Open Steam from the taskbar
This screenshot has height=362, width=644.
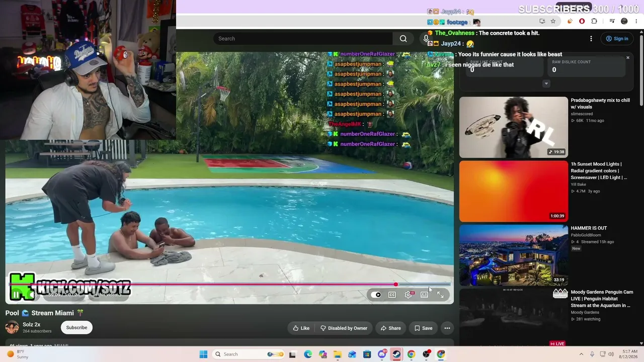[396, 354]
